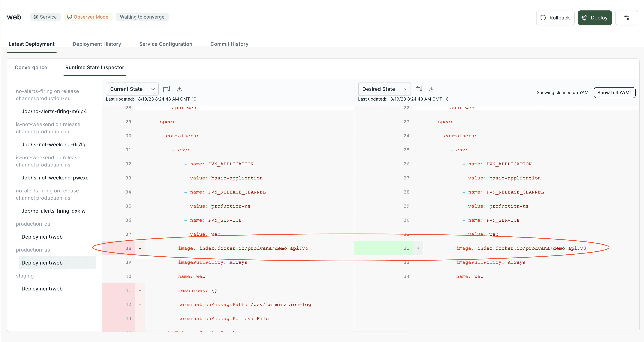Select Job/is-not-weekend-pwcxc item

(x=55, y=177)
